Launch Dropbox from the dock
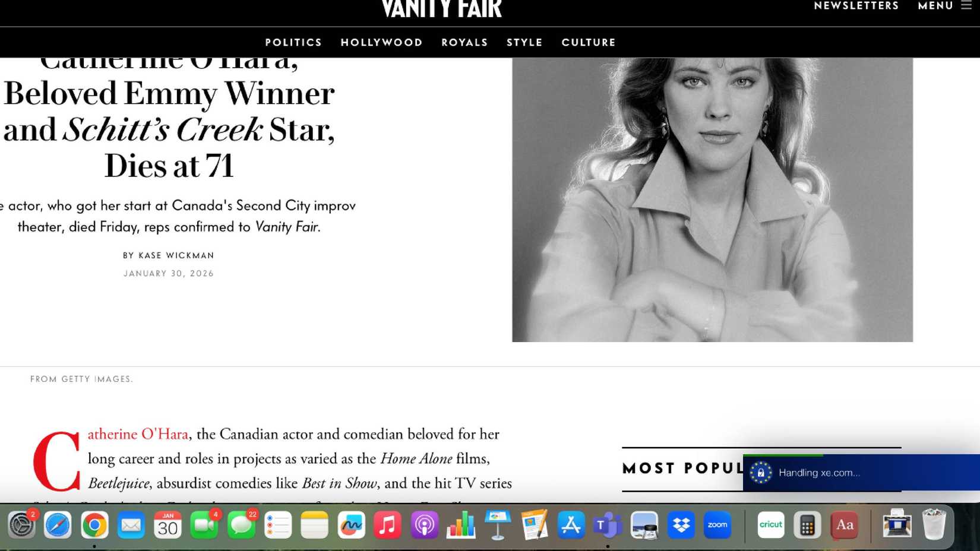 pyautogui.click(x=681, y=525)
